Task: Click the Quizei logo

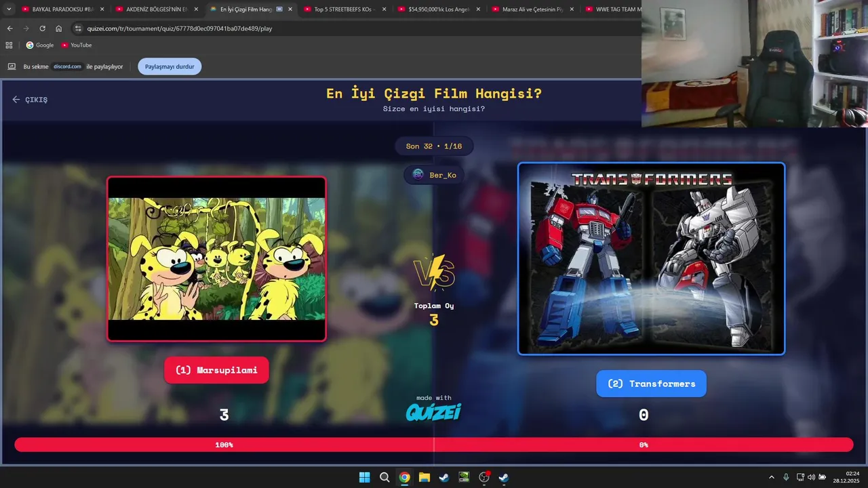Action: [x=434, y=411]
